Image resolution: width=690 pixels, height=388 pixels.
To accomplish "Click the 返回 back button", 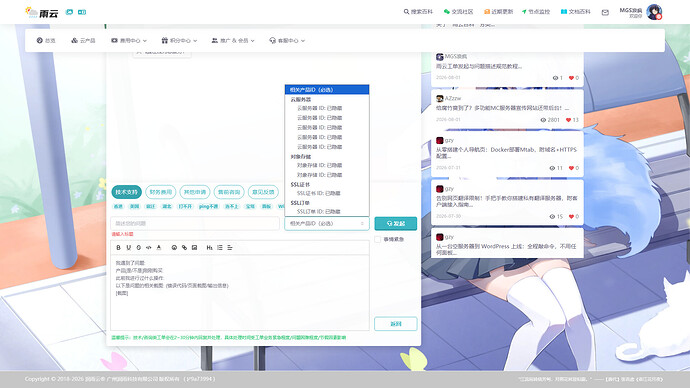I will pos(396,324).
